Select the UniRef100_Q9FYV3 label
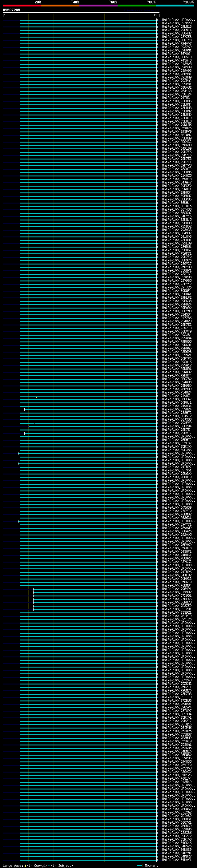This screenshot has height=868, width=197. (x=177, y=165)
